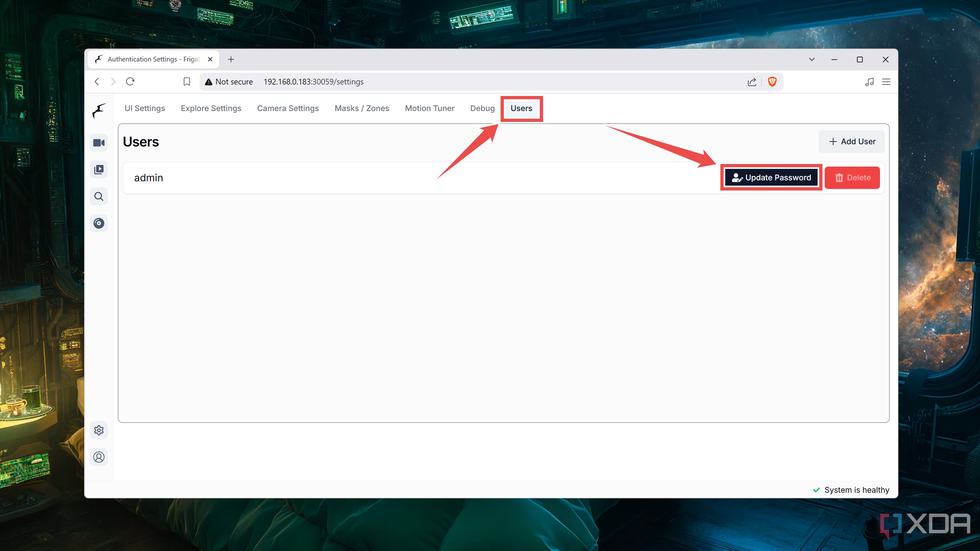Screen dimensions: 980x551
Task: Click the Frigate bird logo
Action: pos(99,111)
